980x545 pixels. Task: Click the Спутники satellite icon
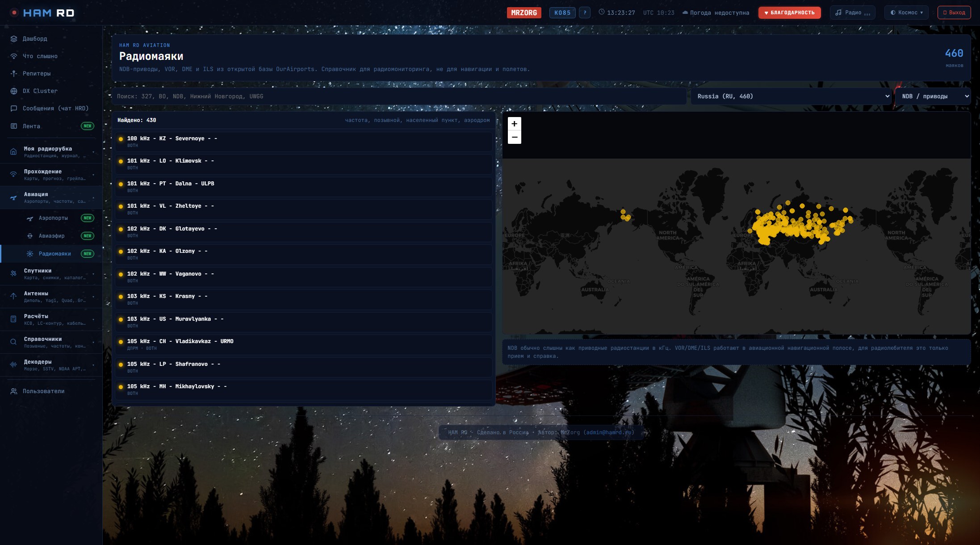[x=13, y=273]
